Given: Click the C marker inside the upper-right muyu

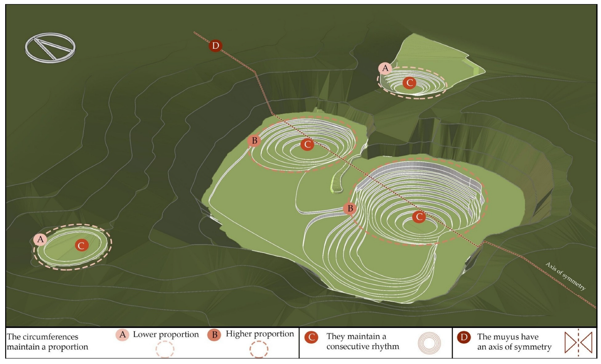Looking at the screenshot, I should [x=410, y=83].
